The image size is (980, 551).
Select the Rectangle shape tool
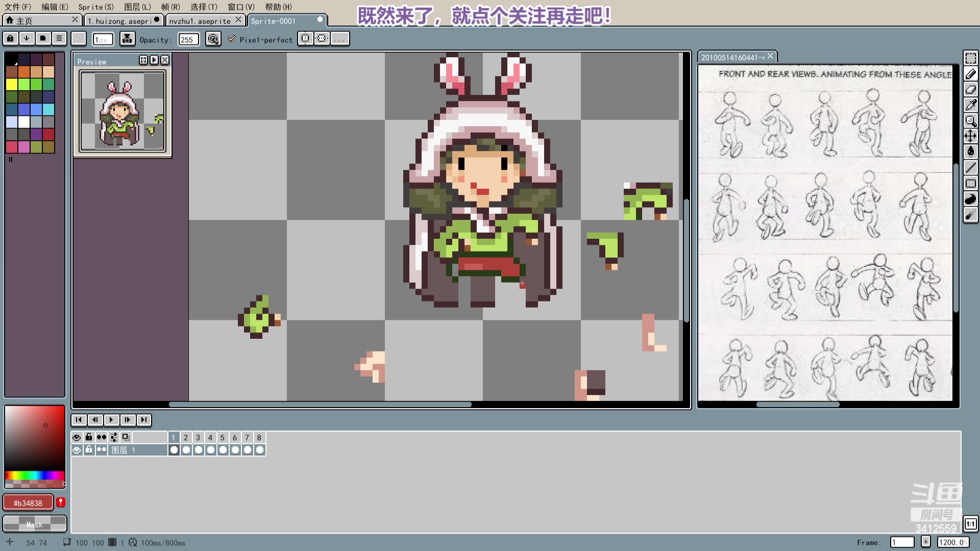point(970,183)
